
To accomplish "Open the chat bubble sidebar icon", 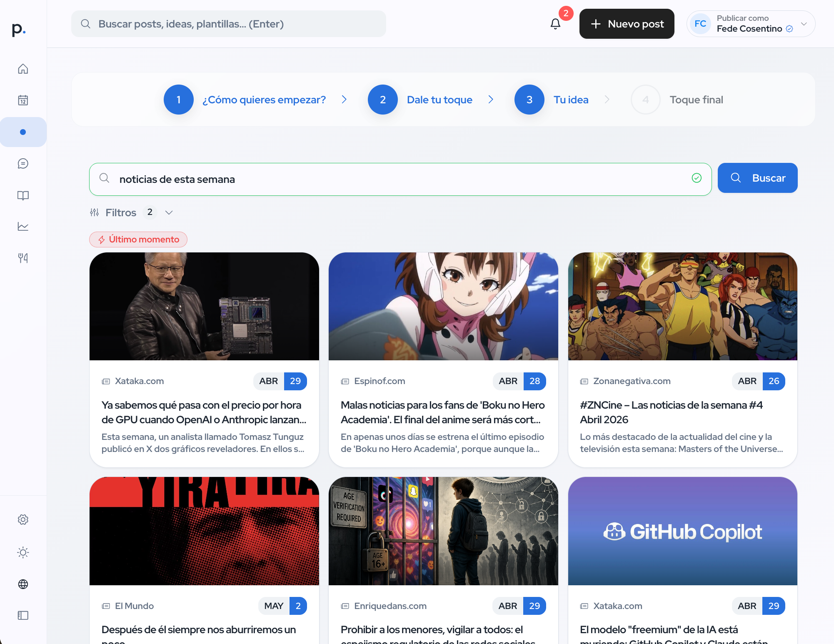I will [23, 164].
